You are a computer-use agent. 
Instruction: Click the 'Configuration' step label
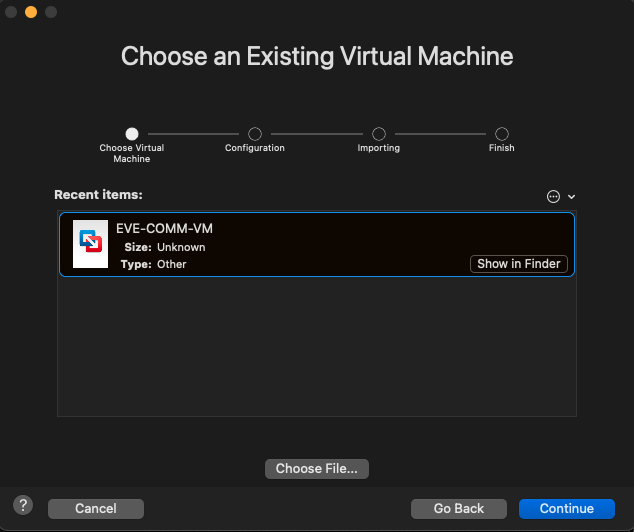(255, 148)
